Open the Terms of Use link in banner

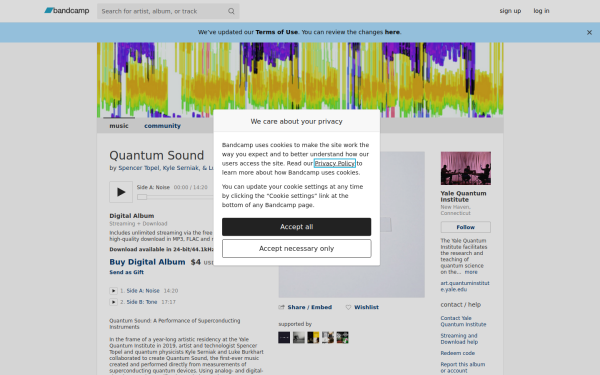276,32
